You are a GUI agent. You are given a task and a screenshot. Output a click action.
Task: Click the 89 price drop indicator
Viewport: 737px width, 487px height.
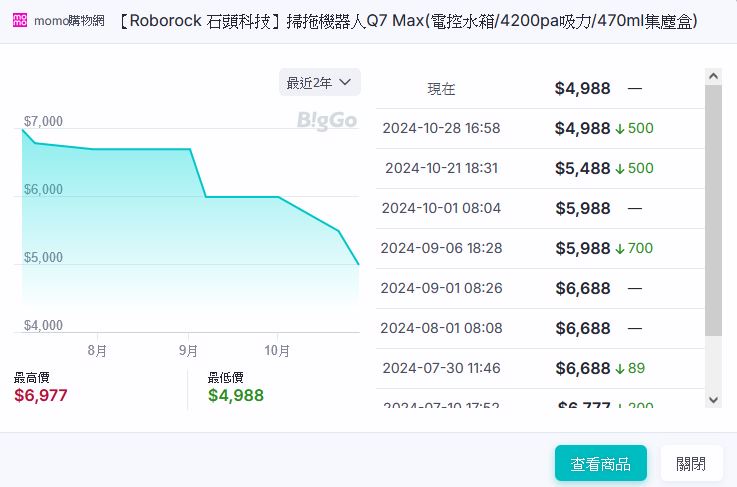tap(636, 368)
